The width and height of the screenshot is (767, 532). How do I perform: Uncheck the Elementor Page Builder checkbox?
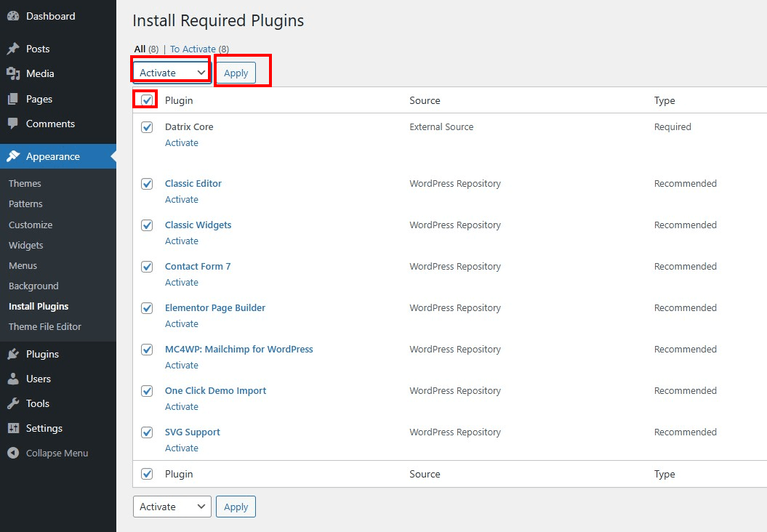coord(147,308)
